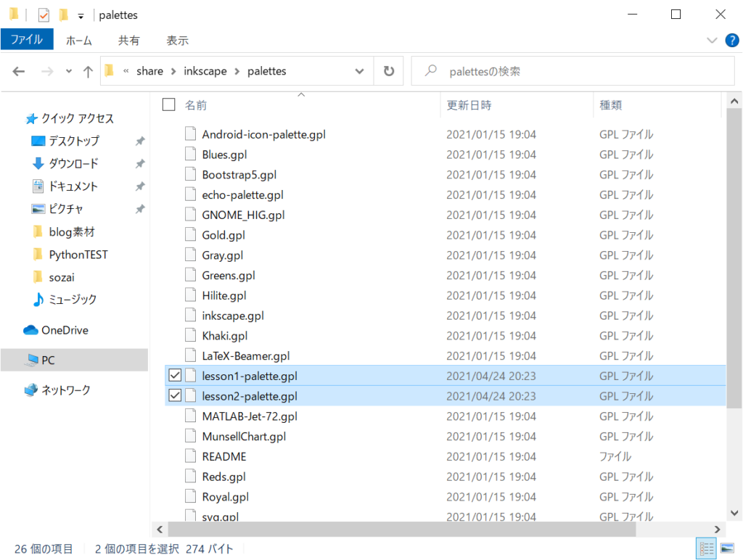The width and height of the screenshot is (743, 560).
Task: Click the vertical scrollbar down arrow
Action: [734, 513]
